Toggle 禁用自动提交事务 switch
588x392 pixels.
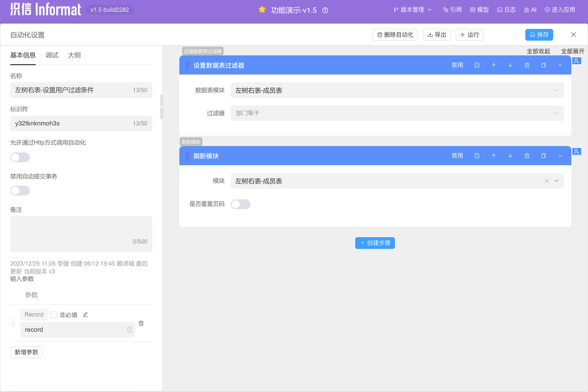[20, 191]
